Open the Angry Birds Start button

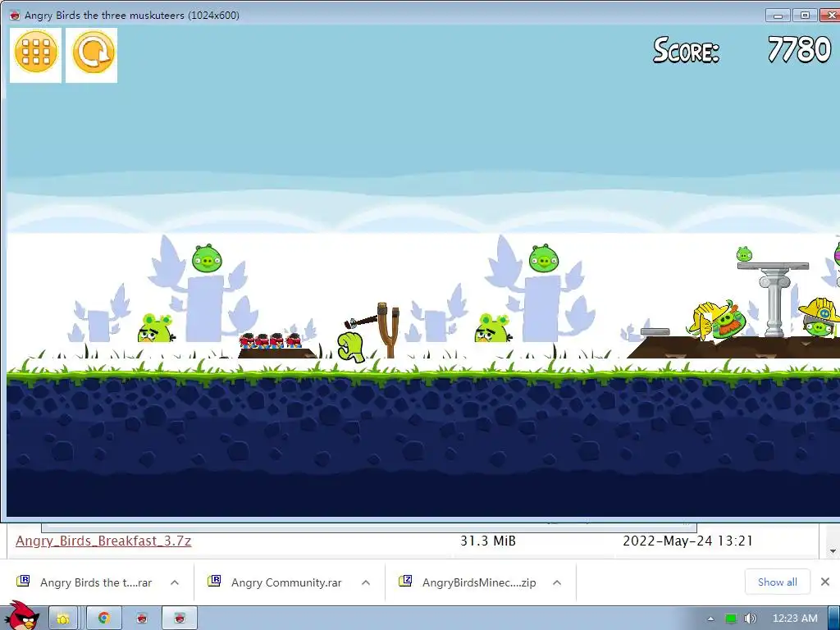21,616
